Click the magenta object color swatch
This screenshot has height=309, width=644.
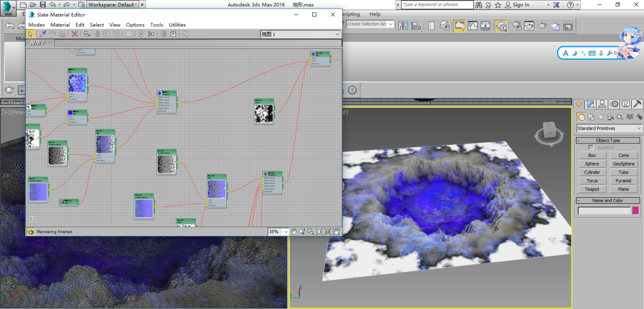[x=635, y=211]
